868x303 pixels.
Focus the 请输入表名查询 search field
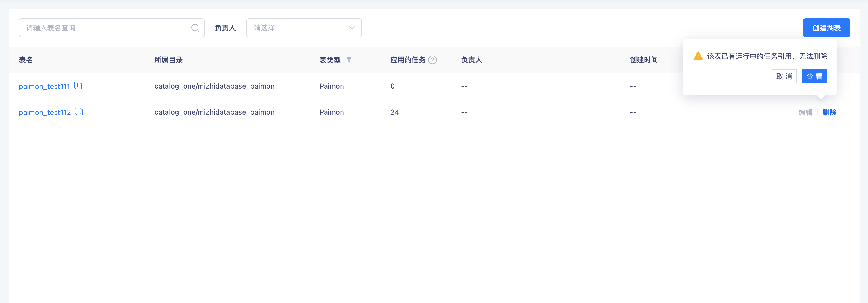[102, 28]
